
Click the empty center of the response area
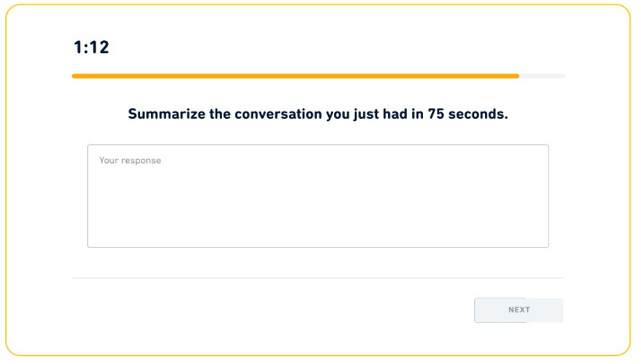click(318, 201)
